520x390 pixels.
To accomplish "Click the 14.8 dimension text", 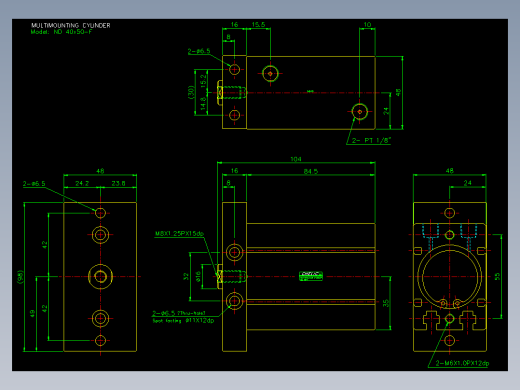I will pos(204,104).
